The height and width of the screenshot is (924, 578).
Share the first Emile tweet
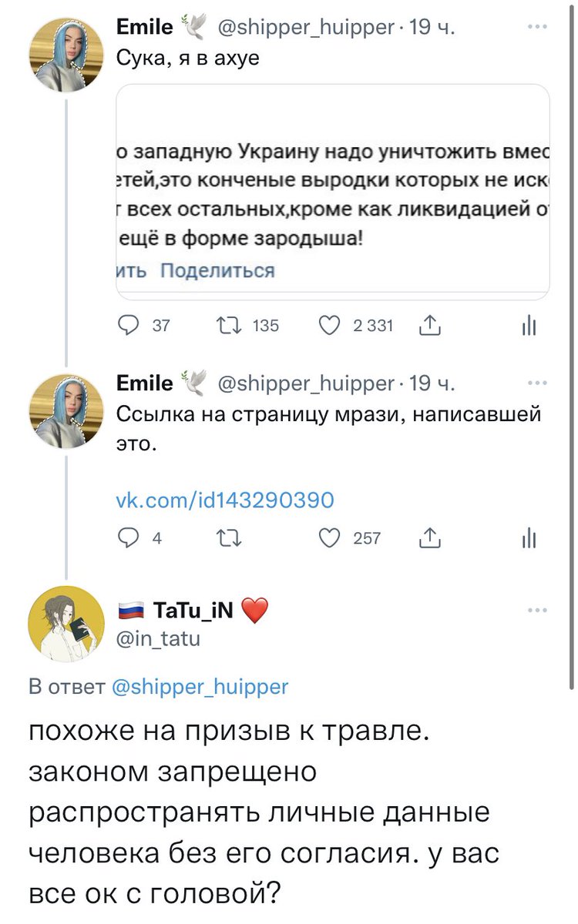428,326
